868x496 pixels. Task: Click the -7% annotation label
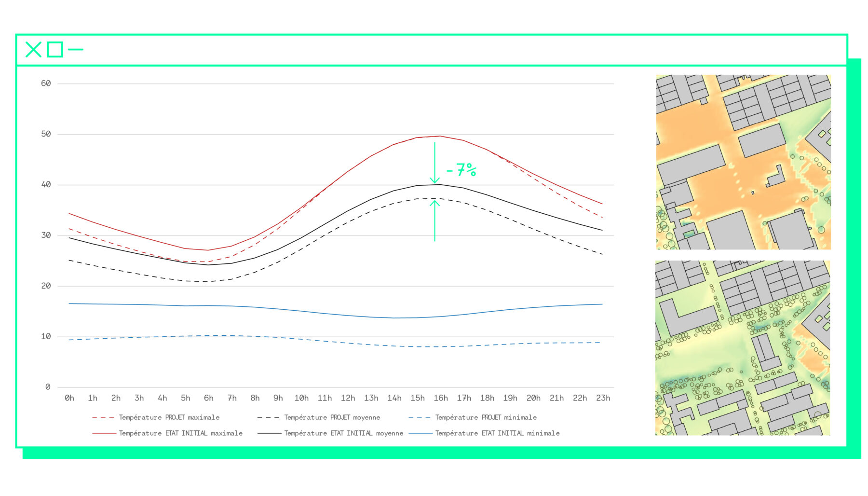[x=461, y=170]
